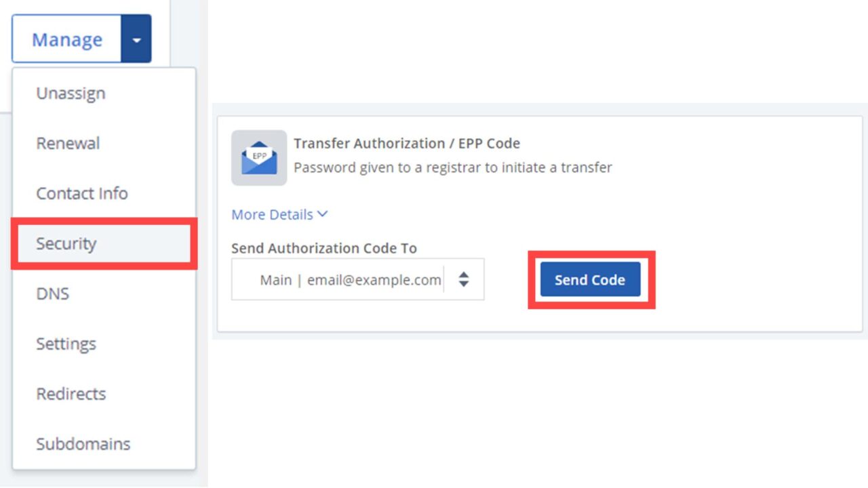The image size is (868, 488).
Task: Select Security from the menu
Action: 65,243
